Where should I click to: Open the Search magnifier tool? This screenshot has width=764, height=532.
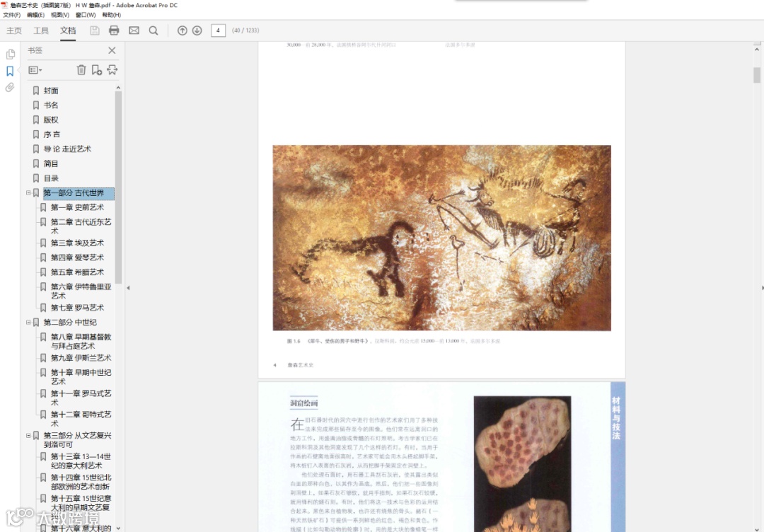(x=154, y=30)
